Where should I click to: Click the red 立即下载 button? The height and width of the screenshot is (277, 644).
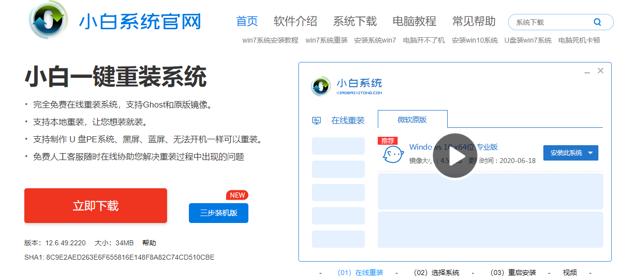coord(96,206)
